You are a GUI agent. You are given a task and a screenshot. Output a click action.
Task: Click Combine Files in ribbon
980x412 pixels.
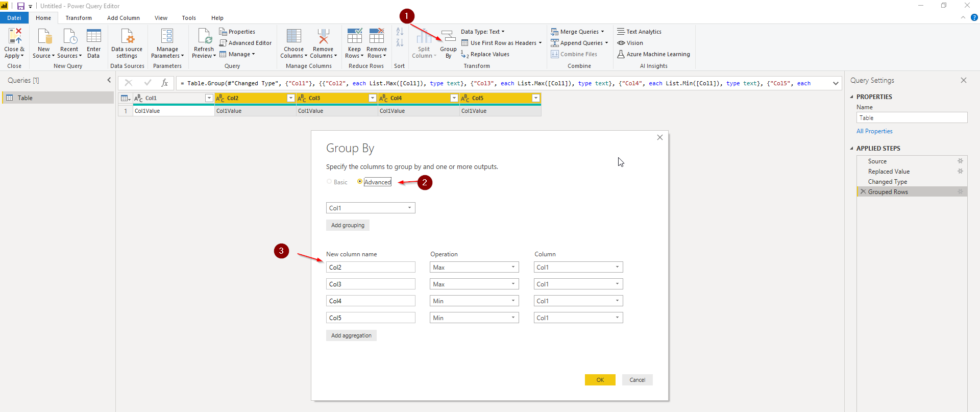(574, 54)
